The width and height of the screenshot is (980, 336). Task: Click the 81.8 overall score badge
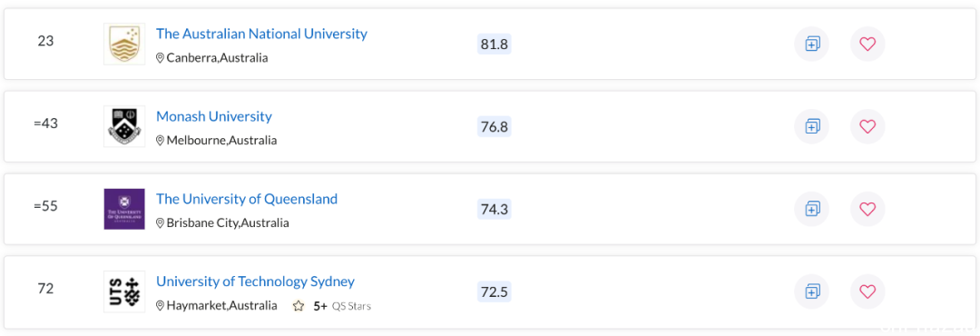(x=494, y=44)
